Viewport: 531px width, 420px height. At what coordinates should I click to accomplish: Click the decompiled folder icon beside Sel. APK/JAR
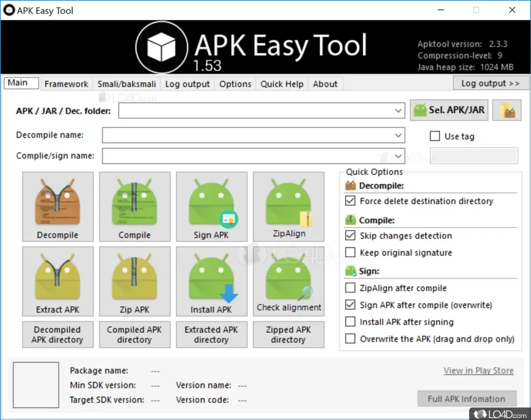[507, 110]
